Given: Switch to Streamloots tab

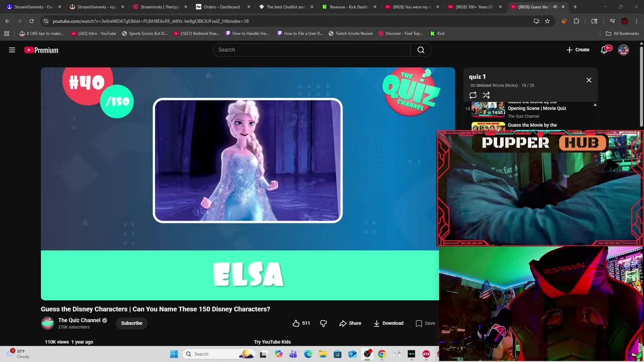Looking at the screenshot, I should pos(160,7).
